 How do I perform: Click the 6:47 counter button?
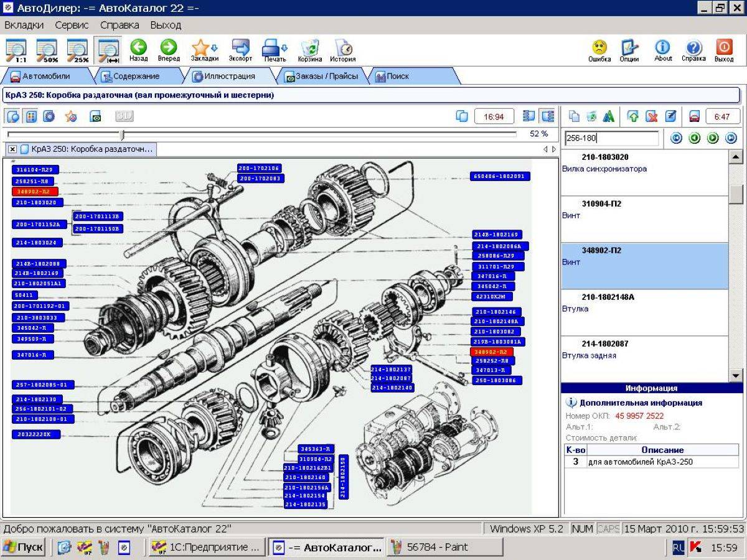coord(722,116)
